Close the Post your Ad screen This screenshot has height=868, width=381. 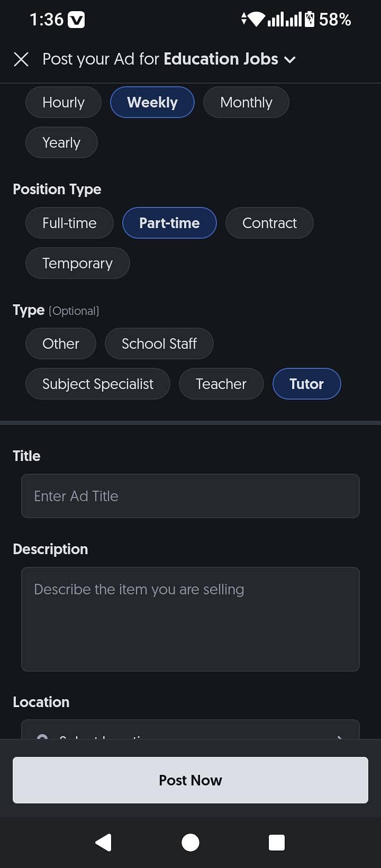click(x=21, y=59)
